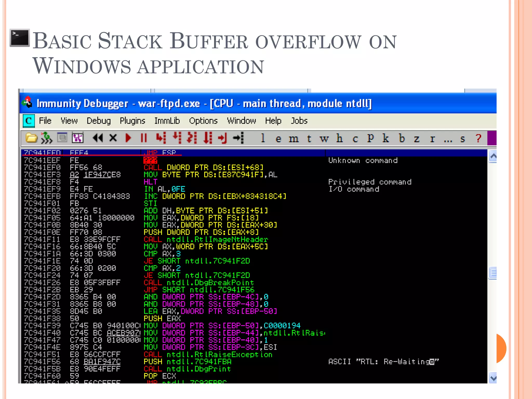This screenshot has height=399, width=532.
Task: Select CALL ntdll.RtlRaiseException line
Action: point(208,355)
